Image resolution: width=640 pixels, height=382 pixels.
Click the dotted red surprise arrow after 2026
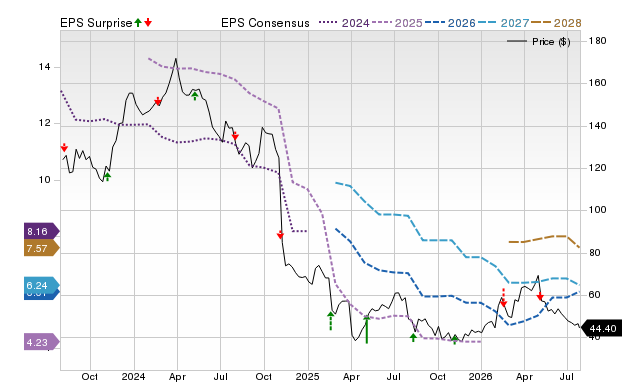(503, 298)
